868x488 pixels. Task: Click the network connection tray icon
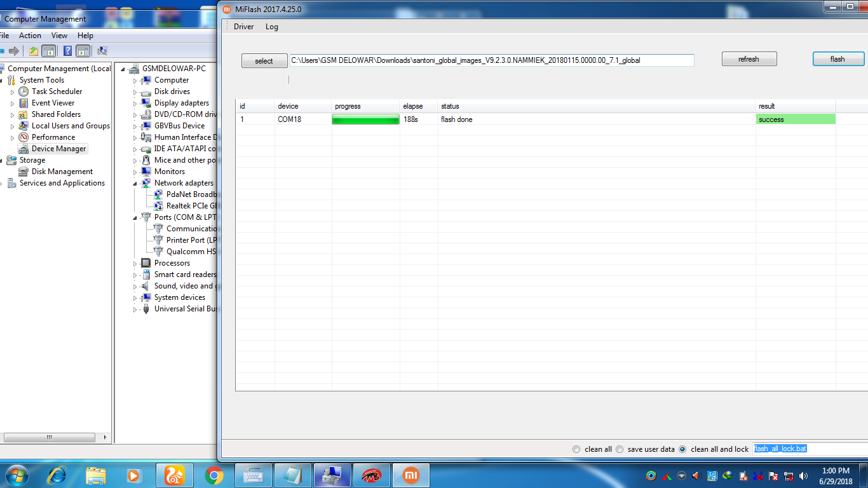(x=789, y=475)
